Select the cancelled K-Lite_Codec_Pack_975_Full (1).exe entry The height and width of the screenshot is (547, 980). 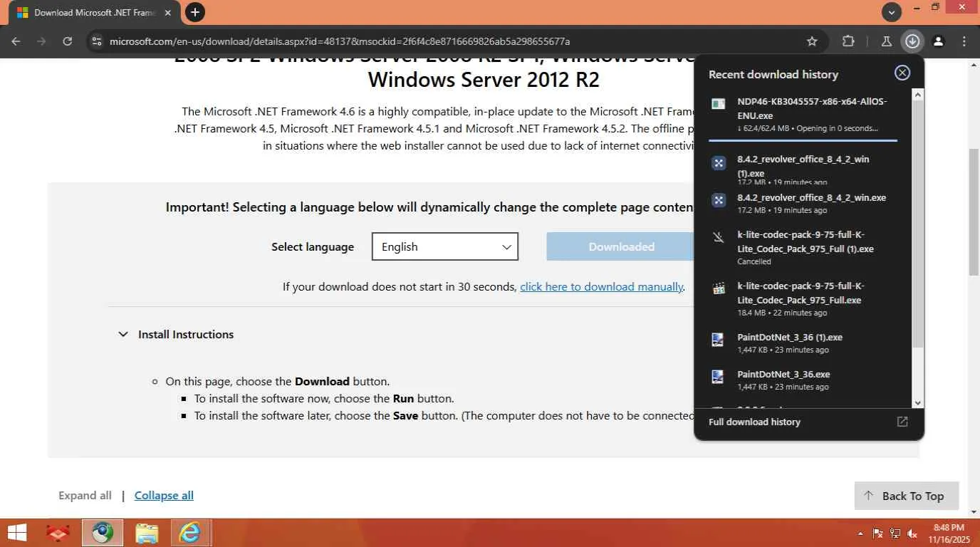803,248
